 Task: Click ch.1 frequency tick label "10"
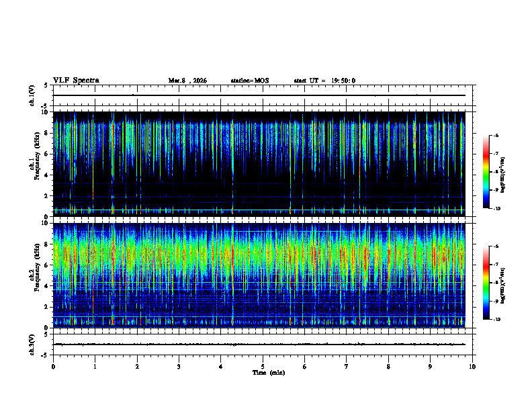tap(46, 112)
